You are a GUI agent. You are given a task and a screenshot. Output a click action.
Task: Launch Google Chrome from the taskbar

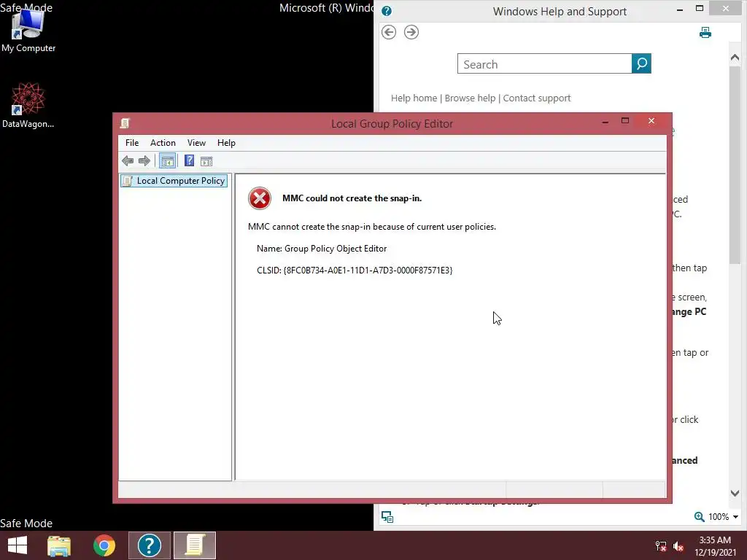point(104,545)
